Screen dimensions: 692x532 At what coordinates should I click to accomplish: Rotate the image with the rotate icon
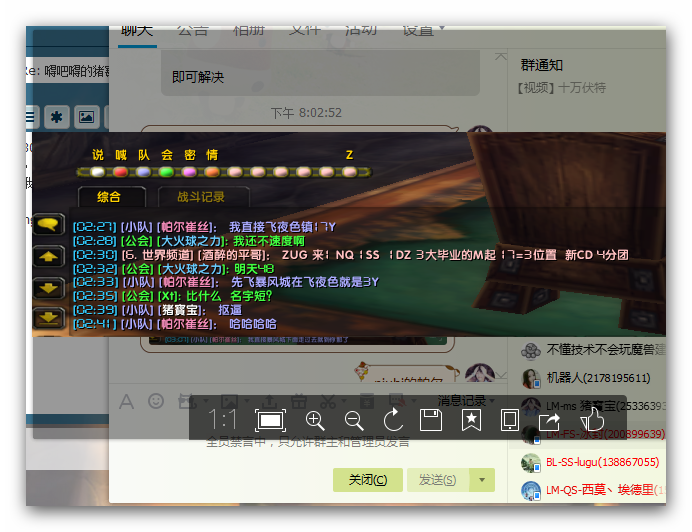click(392, 420)
